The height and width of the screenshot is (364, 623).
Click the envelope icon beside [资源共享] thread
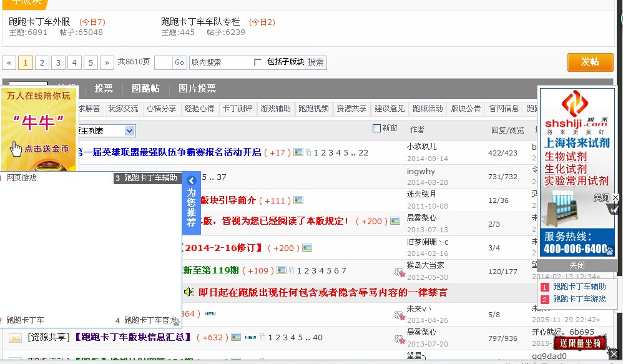tap(15, 338)
